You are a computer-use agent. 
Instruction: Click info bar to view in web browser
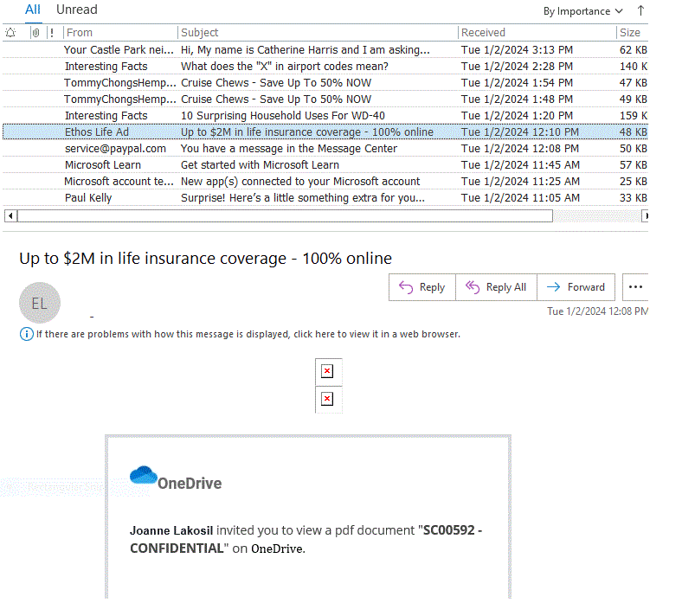tap(240, 334)
